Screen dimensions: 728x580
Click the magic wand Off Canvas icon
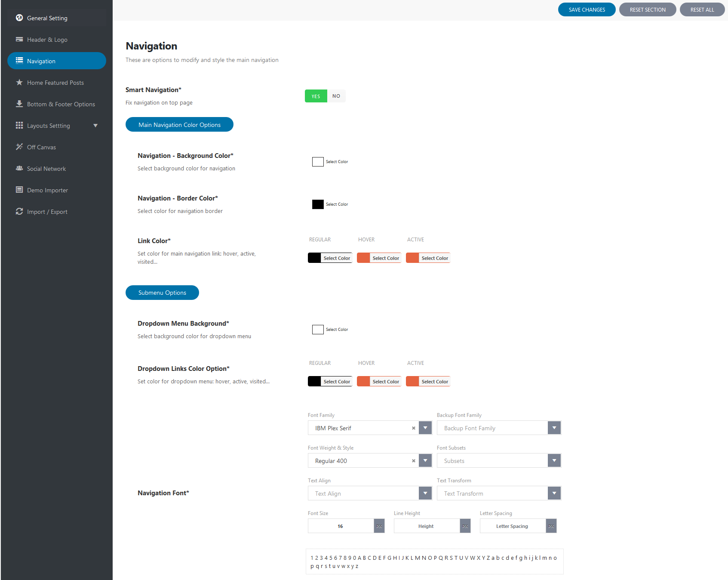(19, 147)
